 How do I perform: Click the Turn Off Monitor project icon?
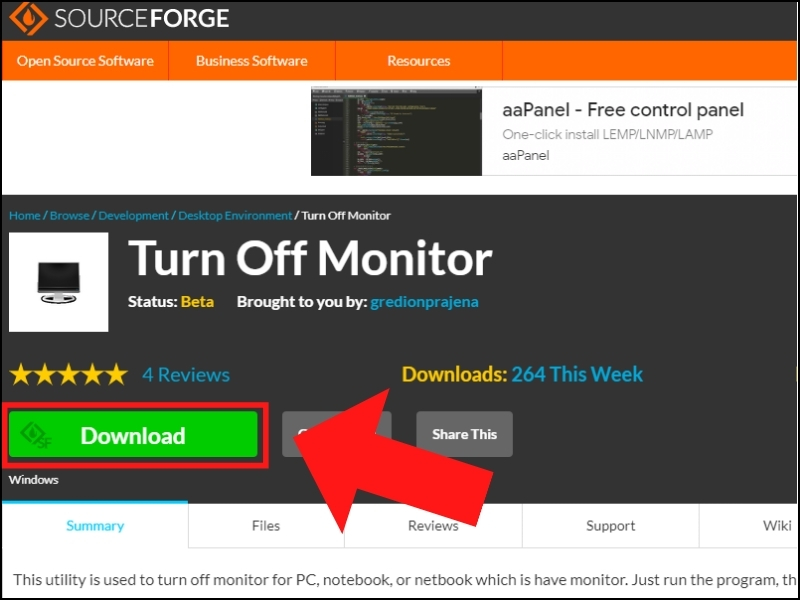tap(59, 282)
